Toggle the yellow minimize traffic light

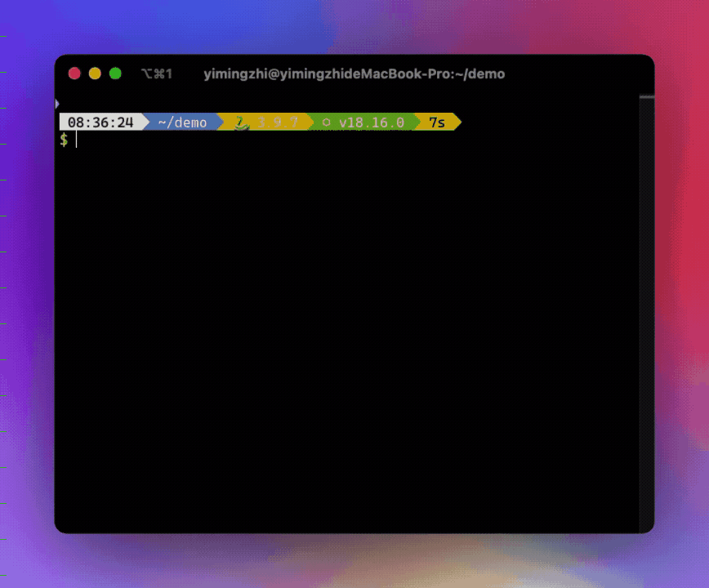click(x=96, y=73)
